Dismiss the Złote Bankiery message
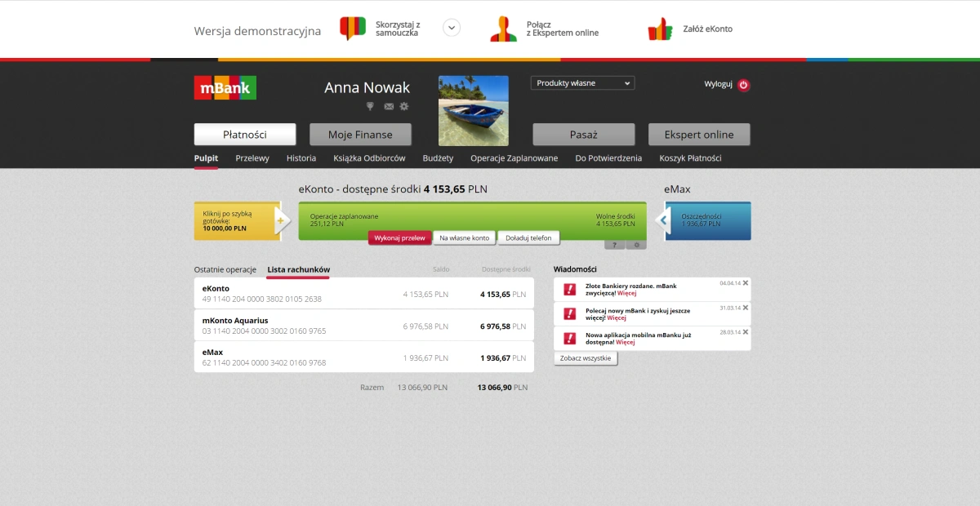 click(746, 283)
